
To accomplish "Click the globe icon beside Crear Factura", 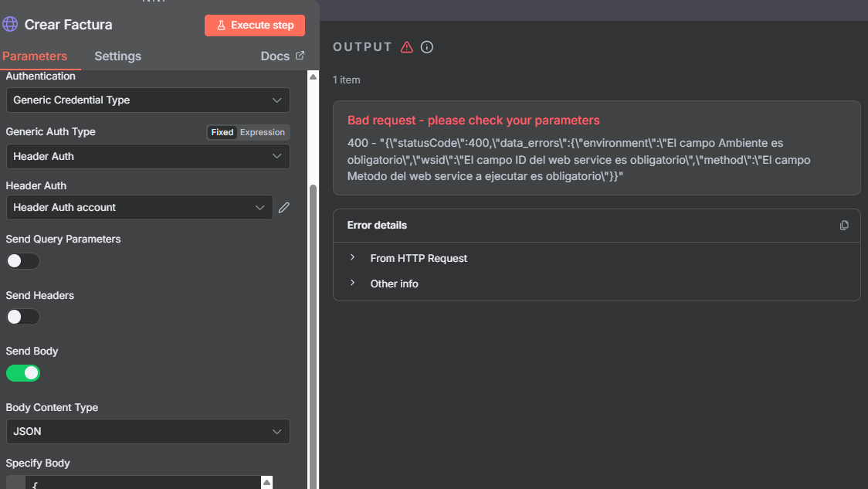I will tap(10, 25).
